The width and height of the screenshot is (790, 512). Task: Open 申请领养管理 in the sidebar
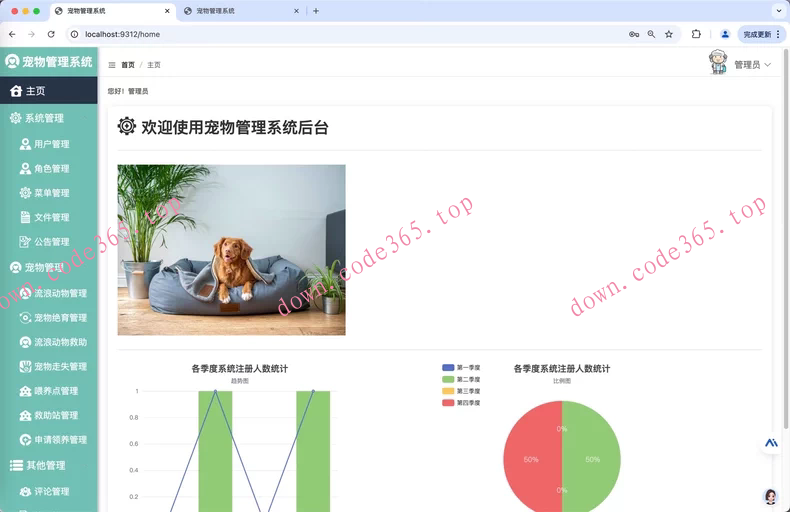coord(48,439)
